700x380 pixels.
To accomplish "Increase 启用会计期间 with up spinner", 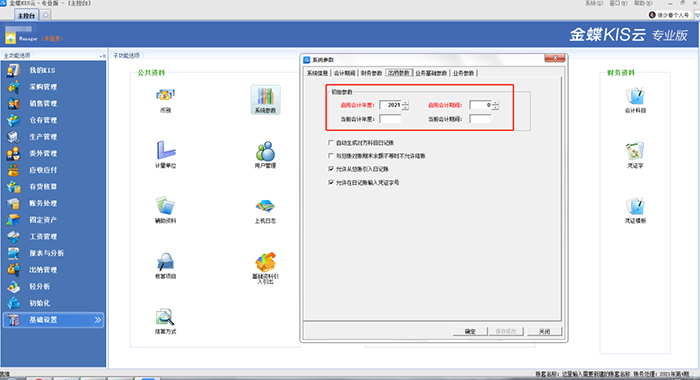I will (495, 103).
